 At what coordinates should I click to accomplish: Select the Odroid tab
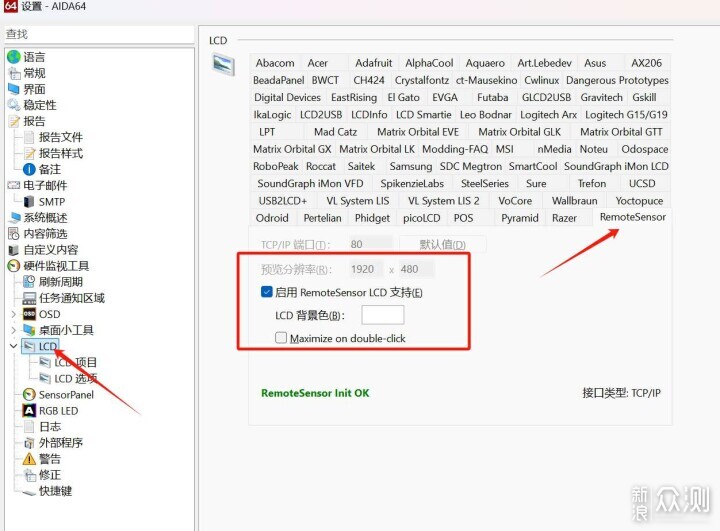click(272, 218)
